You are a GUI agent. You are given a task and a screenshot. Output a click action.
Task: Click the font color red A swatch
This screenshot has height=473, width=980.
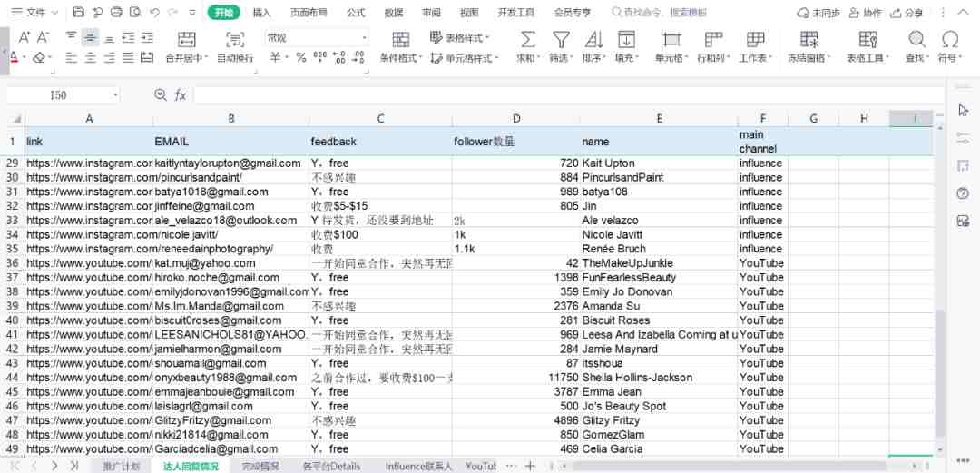click(x=14, y=57)
